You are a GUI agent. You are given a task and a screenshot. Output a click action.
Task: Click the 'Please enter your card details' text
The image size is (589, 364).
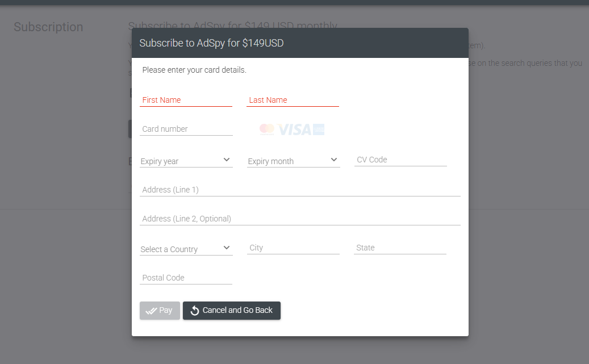tap(194, 70)
